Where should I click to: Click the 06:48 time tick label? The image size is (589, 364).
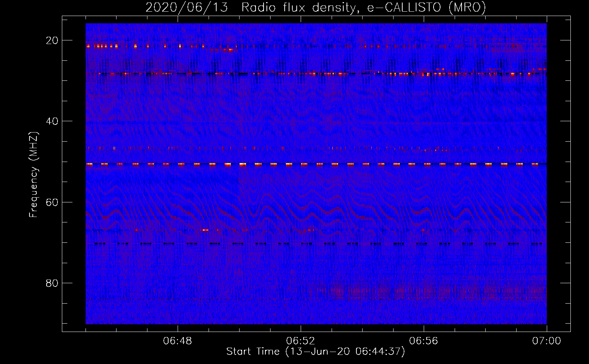(178, 341)
